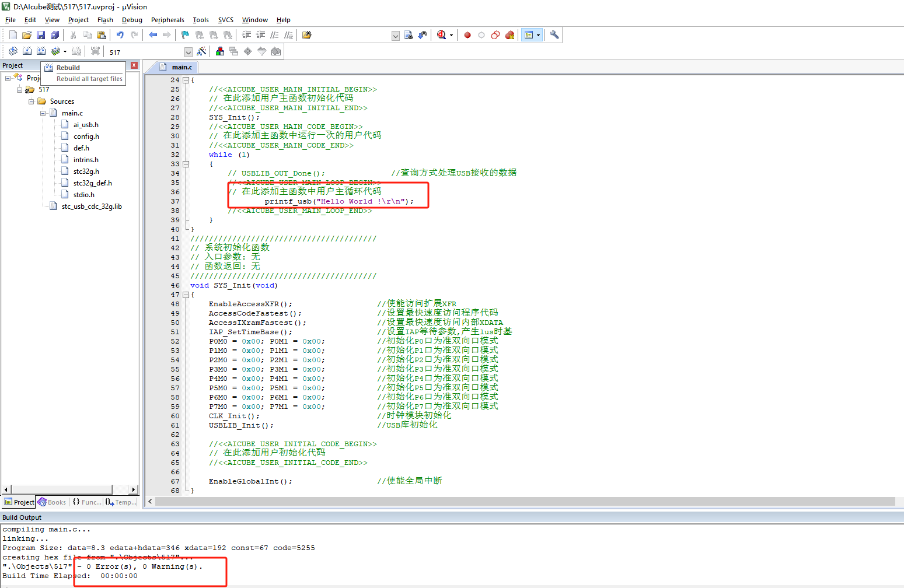The width and height of the screenshot is (904, 588).
Task: Collapse the Project root tree node
Action: point(8,78)
